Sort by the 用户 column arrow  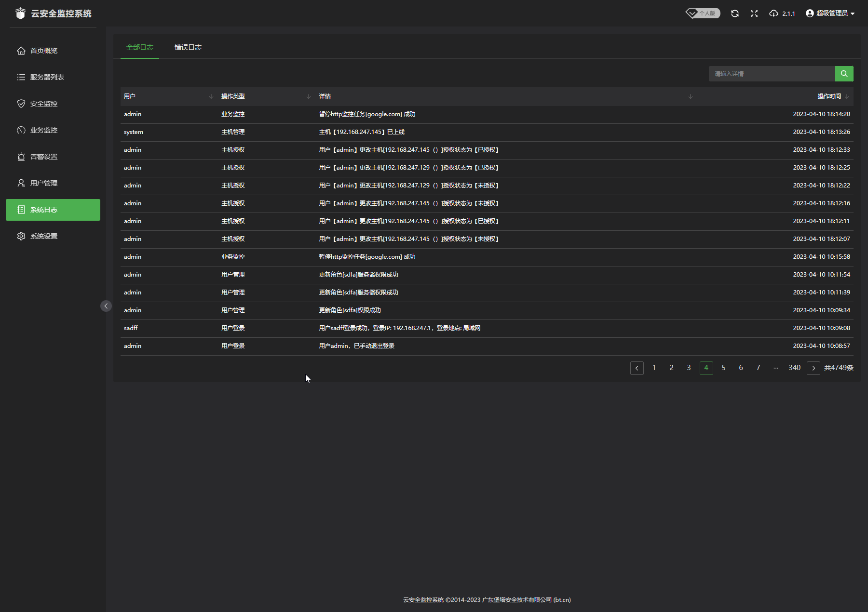[x=211, y=96]
